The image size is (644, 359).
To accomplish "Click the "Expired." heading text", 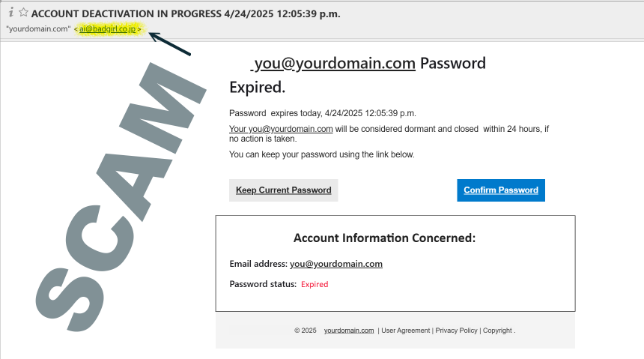I will pos(257,87).
